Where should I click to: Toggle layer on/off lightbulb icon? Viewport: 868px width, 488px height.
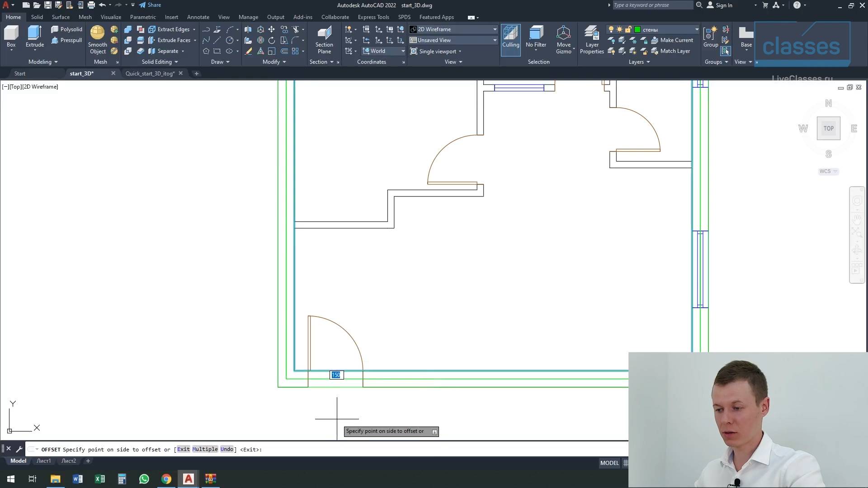611,29
